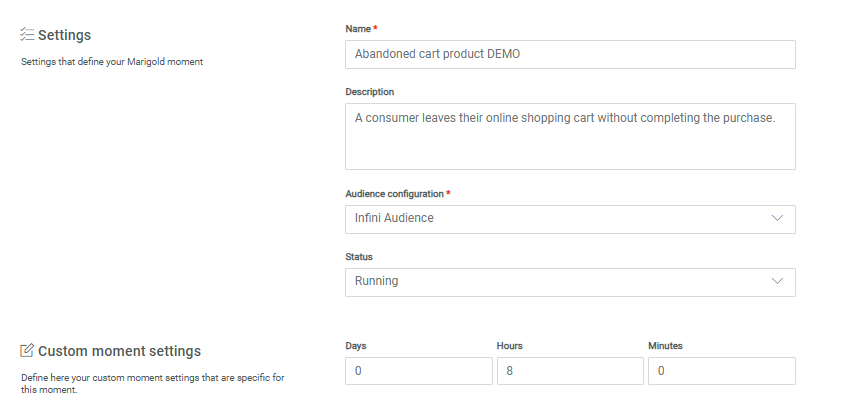Focus the Description text area

coord(570,136)
